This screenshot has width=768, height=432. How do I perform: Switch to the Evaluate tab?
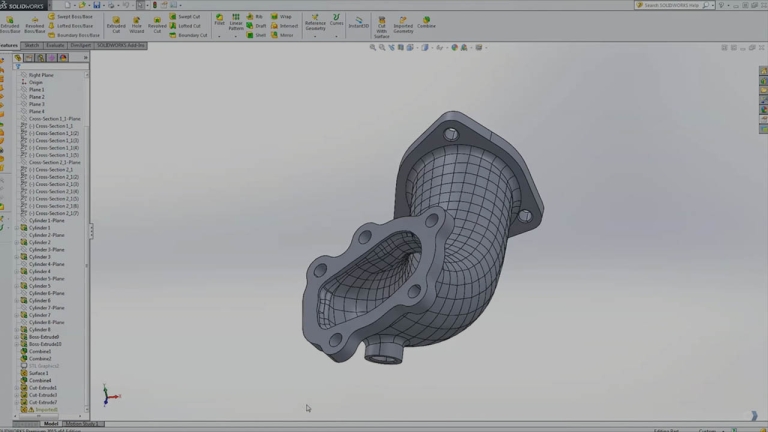coord(55,46)
